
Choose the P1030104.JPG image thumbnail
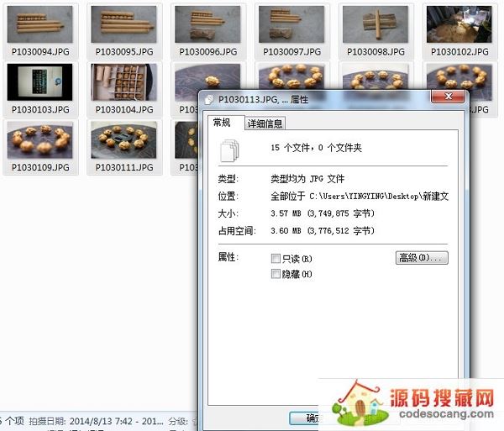tap(124, 82)
